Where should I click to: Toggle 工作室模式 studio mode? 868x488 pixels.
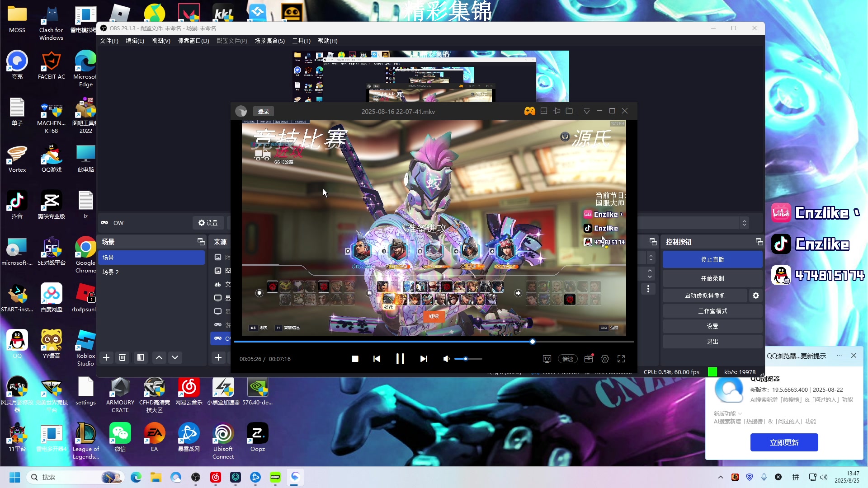click(712, 311)
